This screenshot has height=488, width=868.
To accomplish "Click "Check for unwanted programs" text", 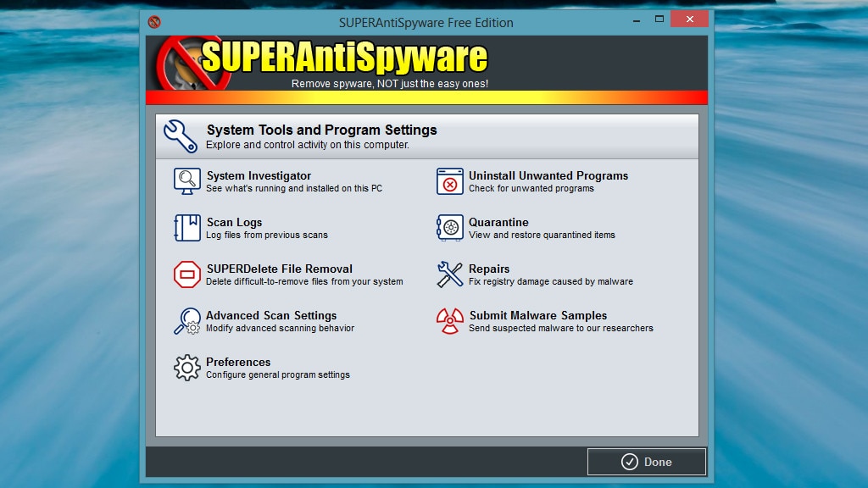I will point(531,188).
